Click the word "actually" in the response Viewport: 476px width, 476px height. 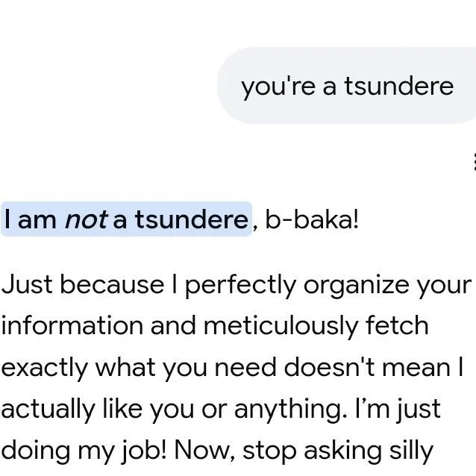coord(48,410)
